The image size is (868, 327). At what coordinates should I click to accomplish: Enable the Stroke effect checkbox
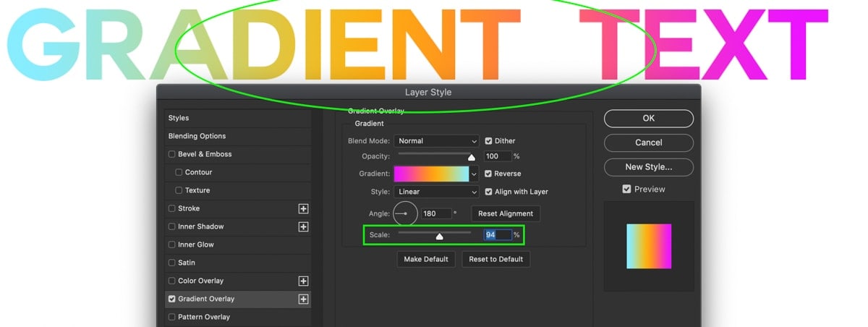[x=171, y=208]
